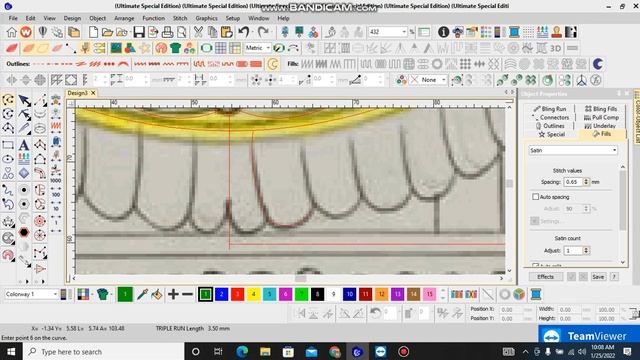Screen dimensions: 640x360
Task: Click the help question mark button
Action: click(614, 277)
